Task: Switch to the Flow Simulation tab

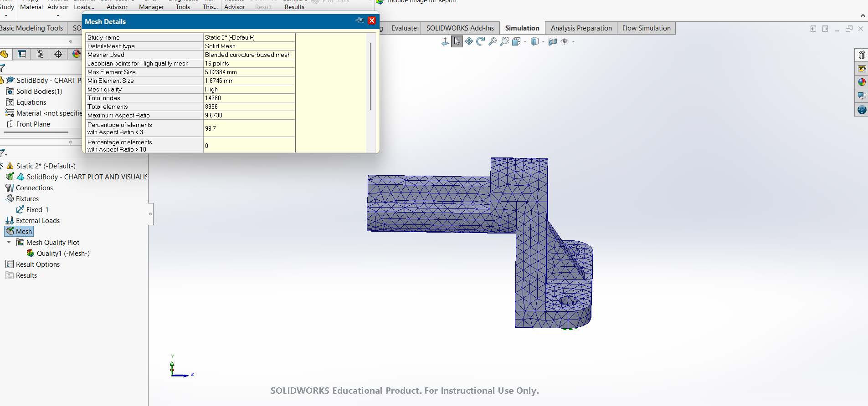Action: [x=646, y=28]
